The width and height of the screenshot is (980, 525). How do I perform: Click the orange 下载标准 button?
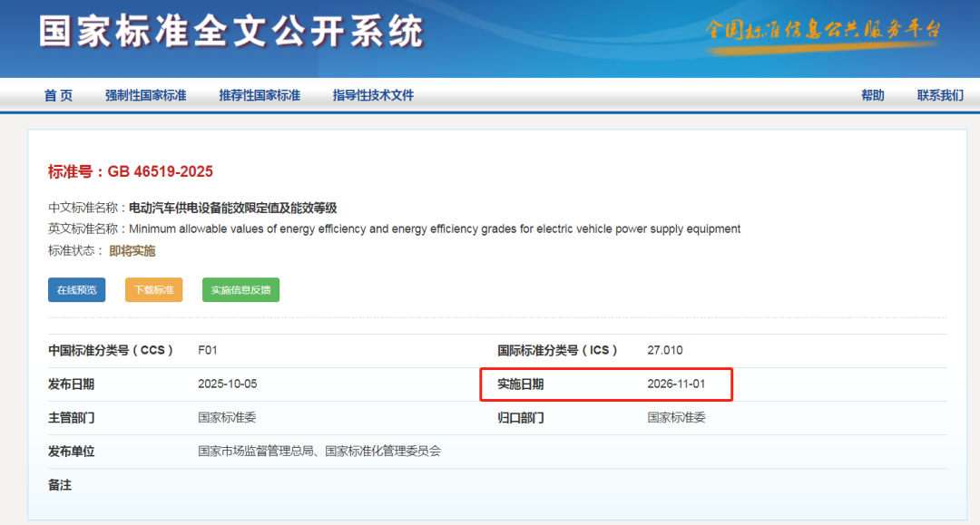[x=153, y=290]
